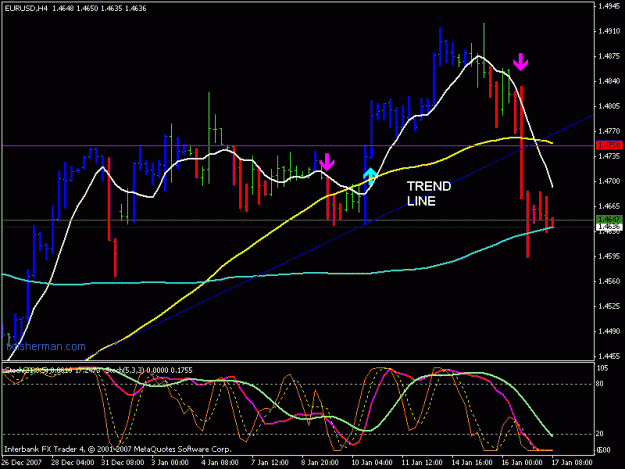Click the 8 Jan 20:00 date label

(320, 463)
